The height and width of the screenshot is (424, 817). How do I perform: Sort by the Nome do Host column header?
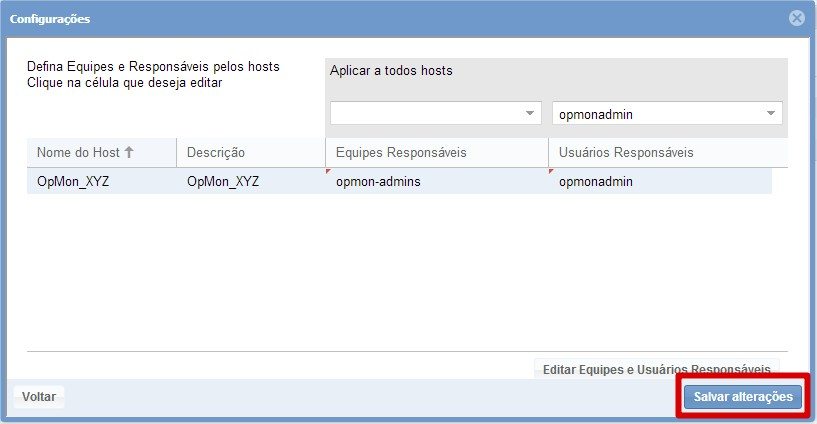(78, 153)
